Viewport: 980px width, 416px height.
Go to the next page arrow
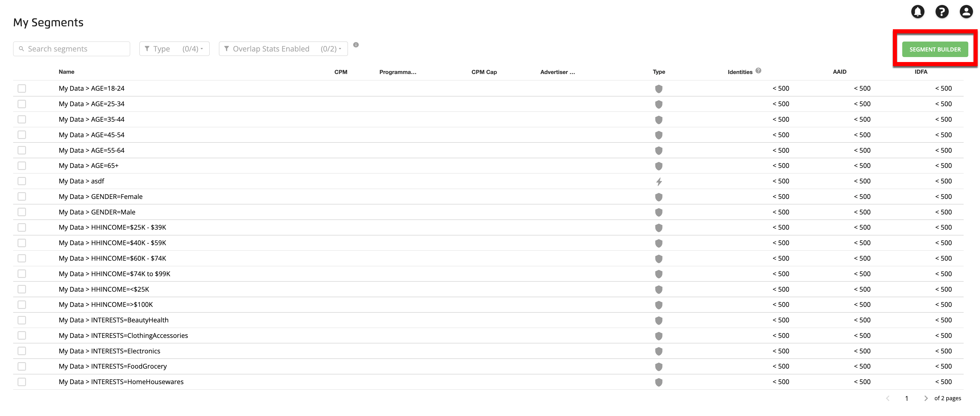pos(926,398)
